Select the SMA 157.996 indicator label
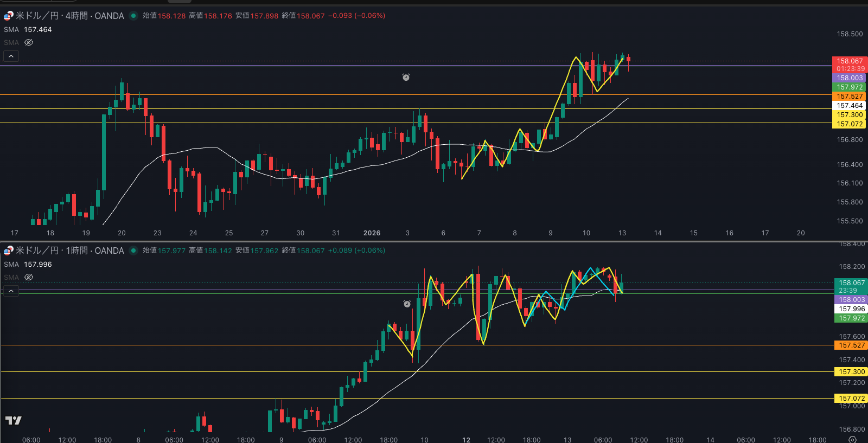The image size is (868, 443). [x=28, y=265]
